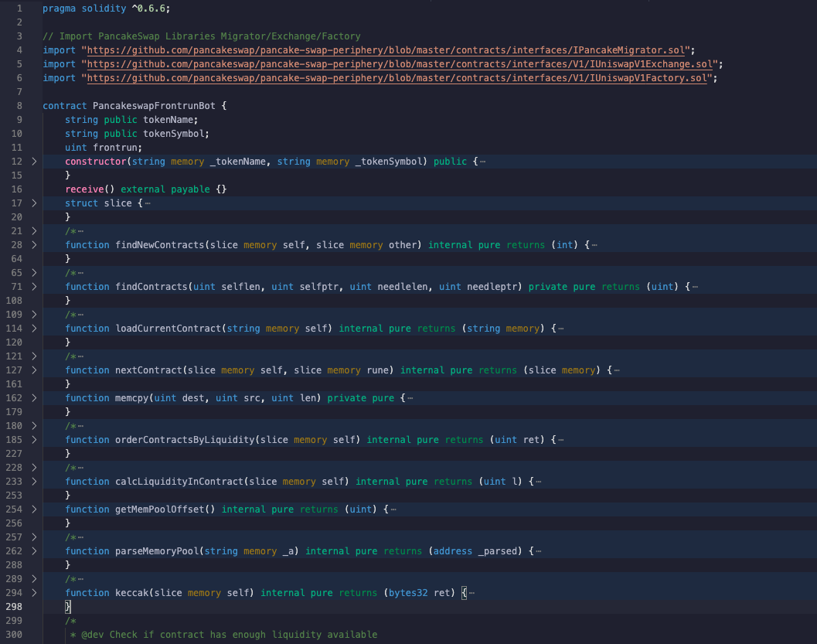Expand the findContracts function fold
The image size is (817, 644).
point(34,287)
